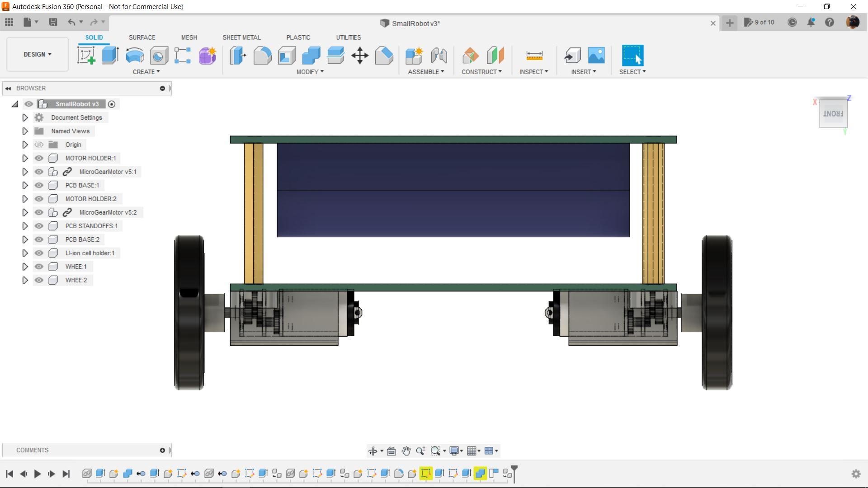Hide the WHEE:1 component visibility

pos(39,267)
